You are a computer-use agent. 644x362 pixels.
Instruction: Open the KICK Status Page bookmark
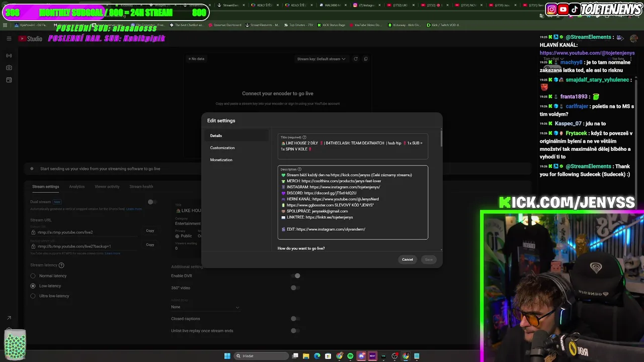(331, 25)
